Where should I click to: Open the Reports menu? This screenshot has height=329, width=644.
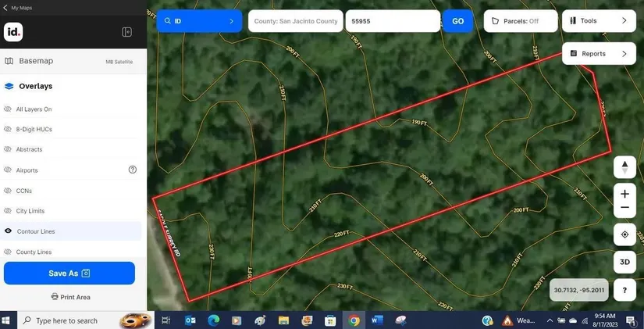pyautogui.click(x=598, y=54)
